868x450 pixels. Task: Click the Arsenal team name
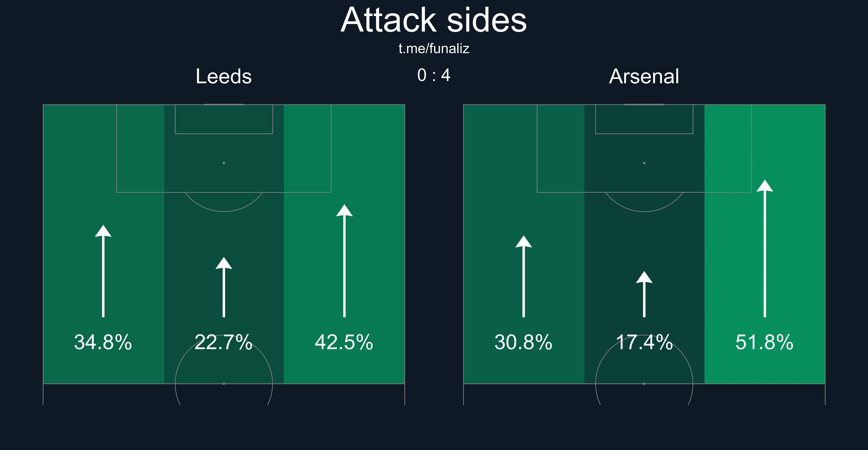(x=644, y=76)
